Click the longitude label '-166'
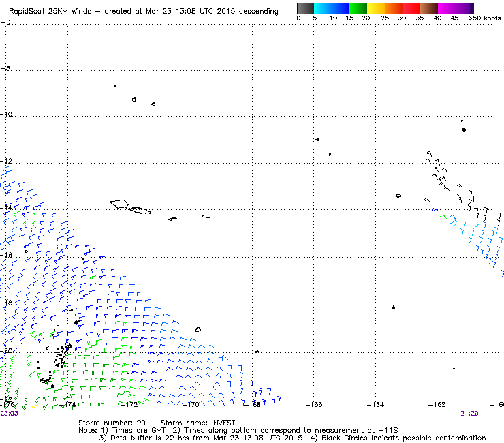The width and height of the screenshot is (504, 443). 314,405
